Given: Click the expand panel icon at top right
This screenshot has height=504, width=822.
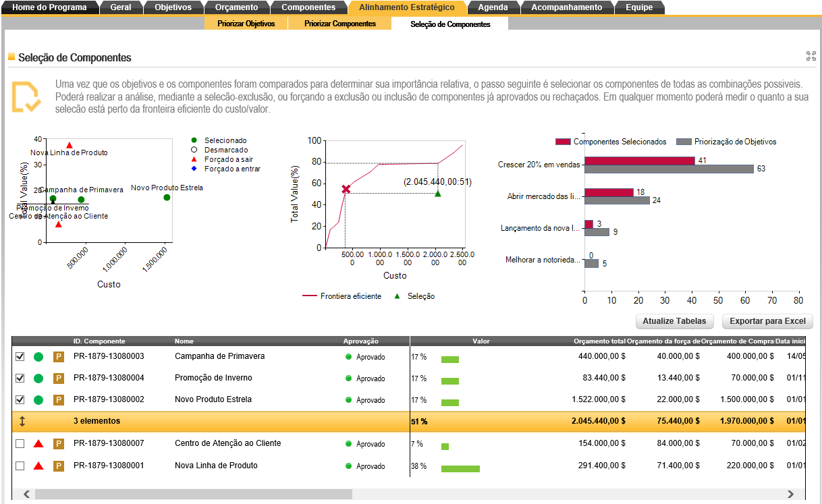Looking at the screenshot, I should coord(810,56).
